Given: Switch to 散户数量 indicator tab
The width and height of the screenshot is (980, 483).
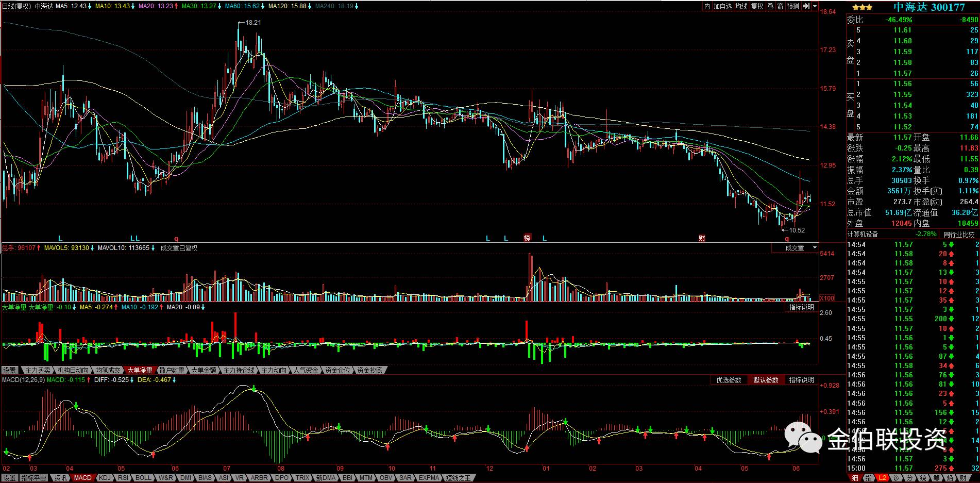Looking at the screenshot, I should (x=172, y=370).
